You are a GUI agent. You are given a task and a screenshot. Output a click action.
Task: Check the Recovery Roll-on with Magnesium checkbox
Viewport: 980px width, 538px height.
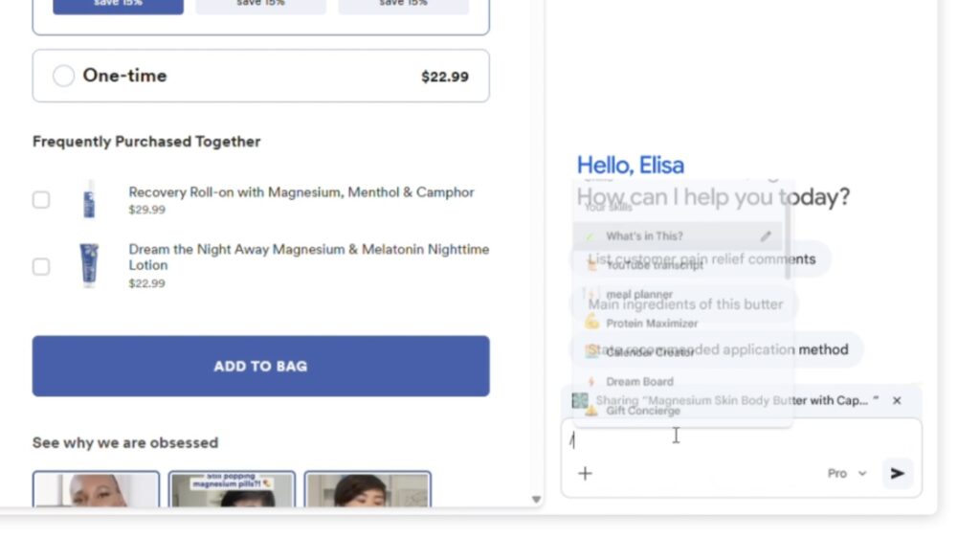[41, 200]
